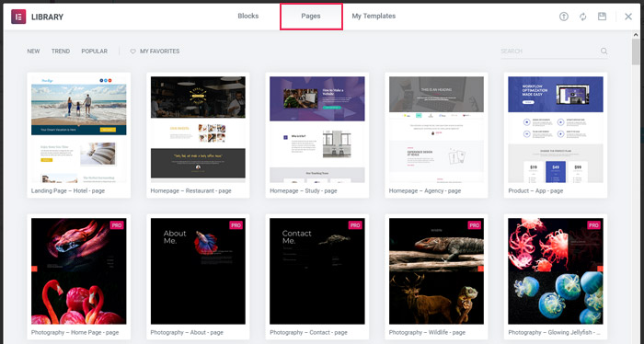644x344 pixels.
Task: Open Homepage Study template thumbnail
Action: [x=317, y=130]
